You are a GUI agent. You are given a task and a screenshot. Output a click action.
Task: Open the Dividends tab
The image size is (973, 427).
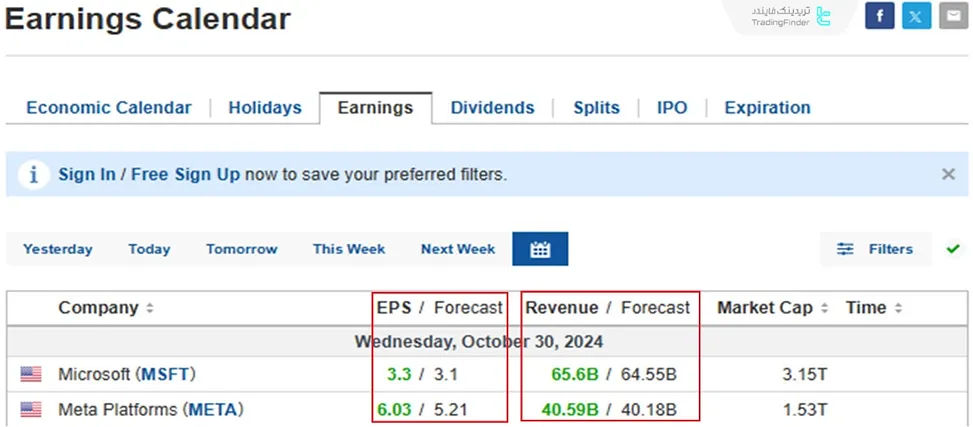[492, 108]
